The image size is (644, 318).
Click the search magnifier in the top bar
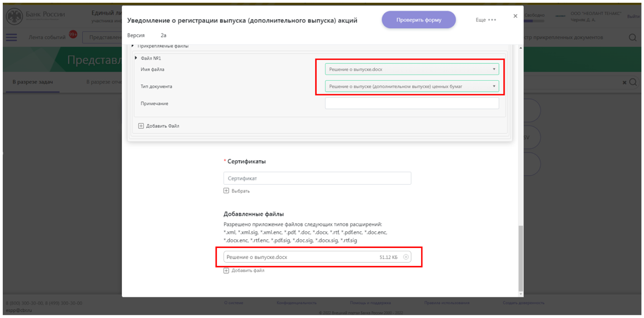tap(632, 37)
